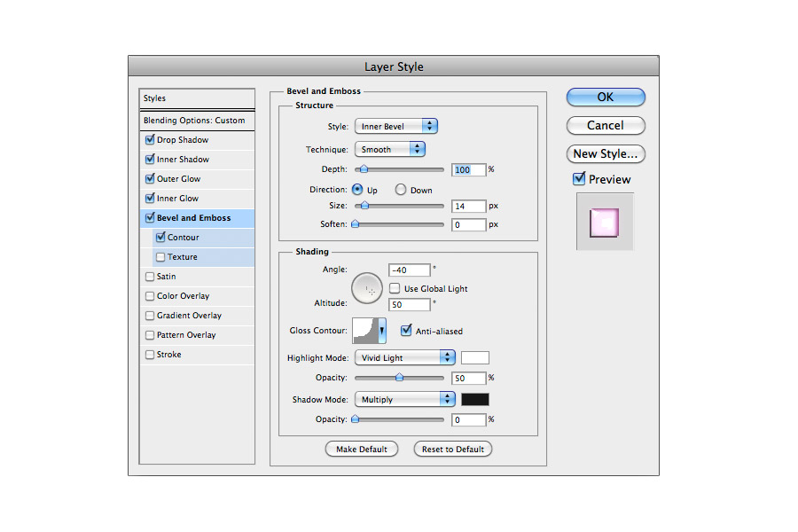Enable the Gradient Overlay checkbox
Image resolution: width=798 pixels, height=532 pixels.
150,315
